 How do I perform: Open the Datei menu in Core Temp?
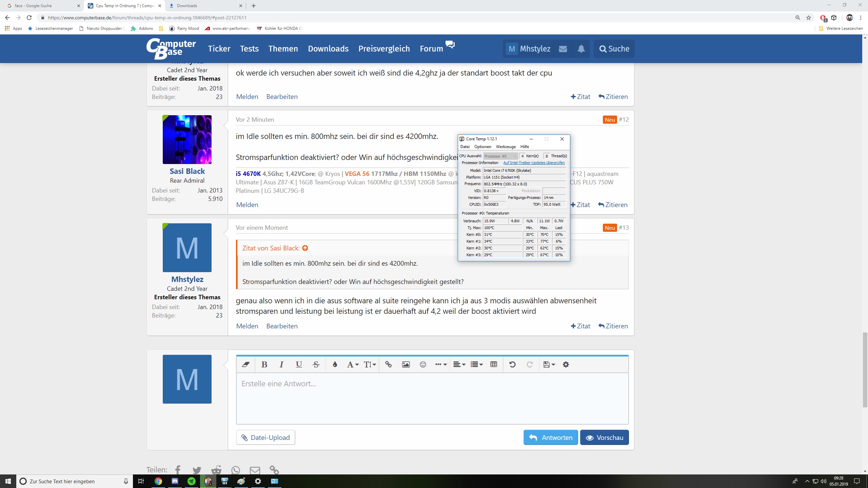tap(465, 147)
